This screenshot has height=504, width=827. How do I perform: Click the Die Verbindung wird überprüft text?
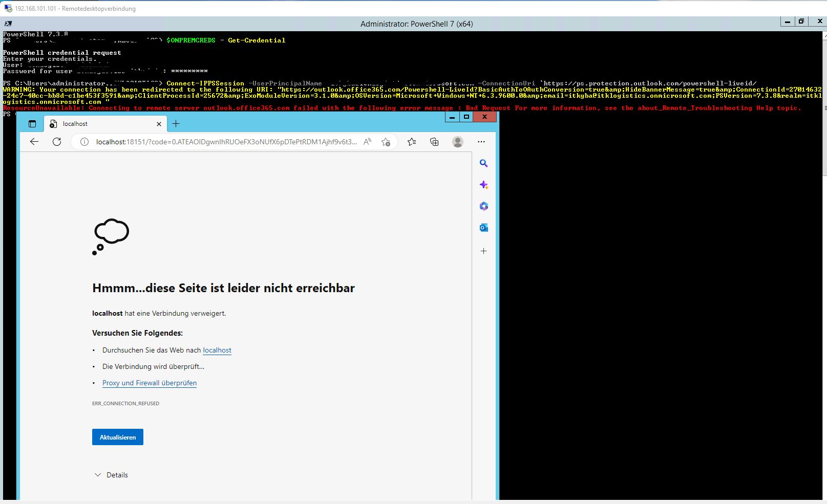coord(153,367)
